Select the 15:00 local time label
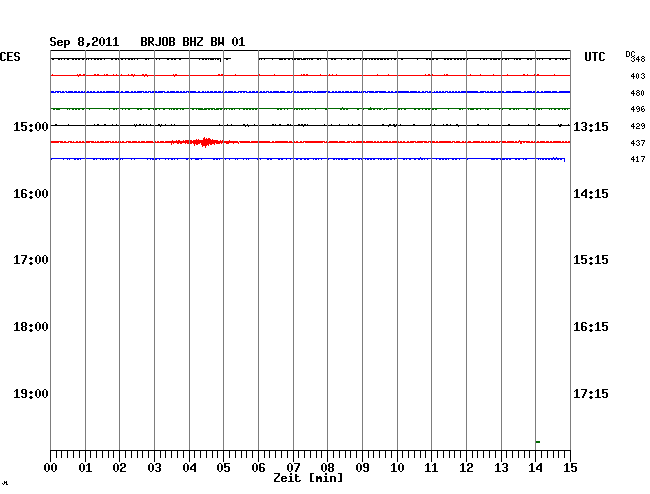This screenshot has width=650, height=494. pos(31,126)
